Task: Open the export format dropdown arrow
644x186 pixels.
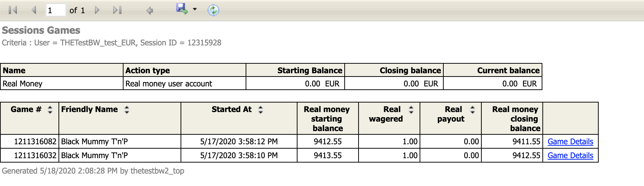Action: click(195, 9)
